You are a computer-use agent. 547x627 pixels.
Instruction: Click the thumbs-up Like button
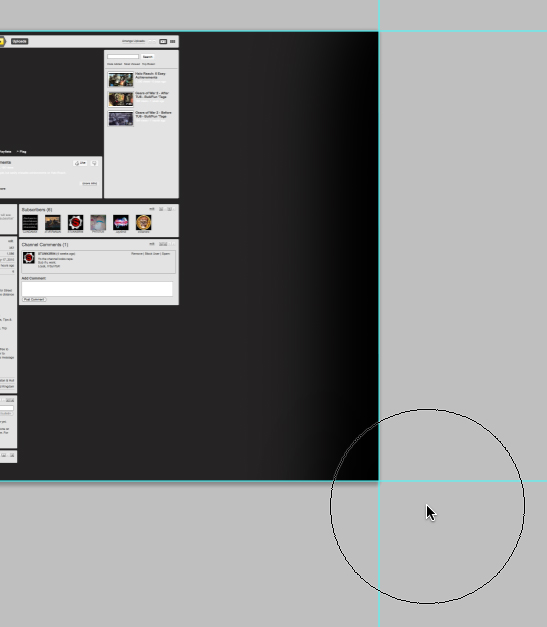point(81,163)
